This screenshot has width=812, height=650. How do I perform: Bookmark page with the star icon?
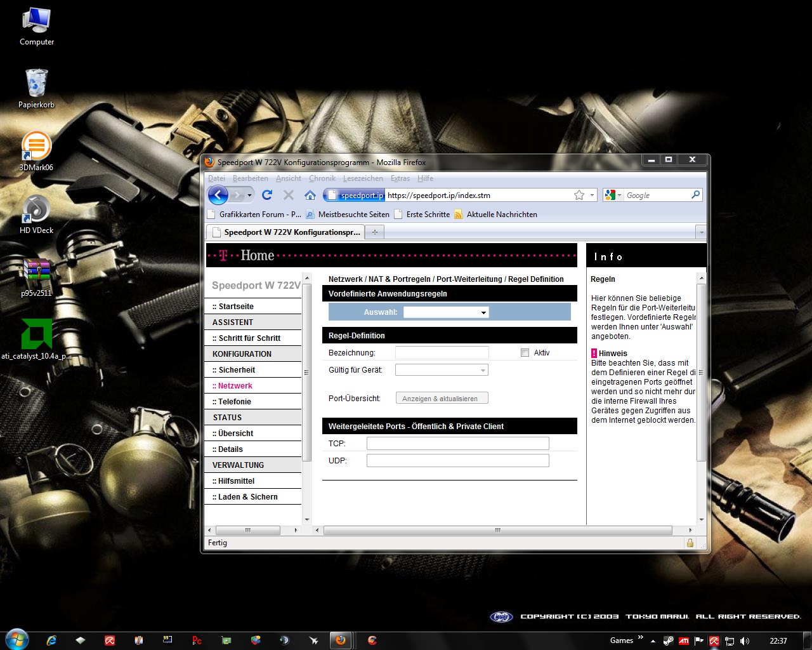(x=579, y=195)
